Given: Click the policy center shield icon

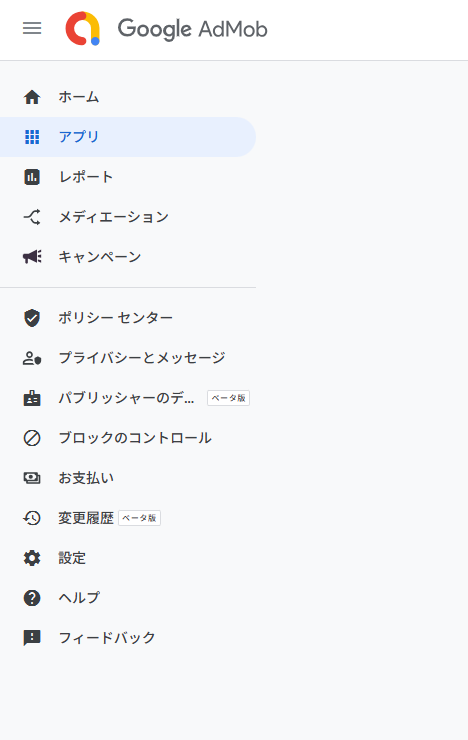Looking at the screenshot, I should pos(32,318).
